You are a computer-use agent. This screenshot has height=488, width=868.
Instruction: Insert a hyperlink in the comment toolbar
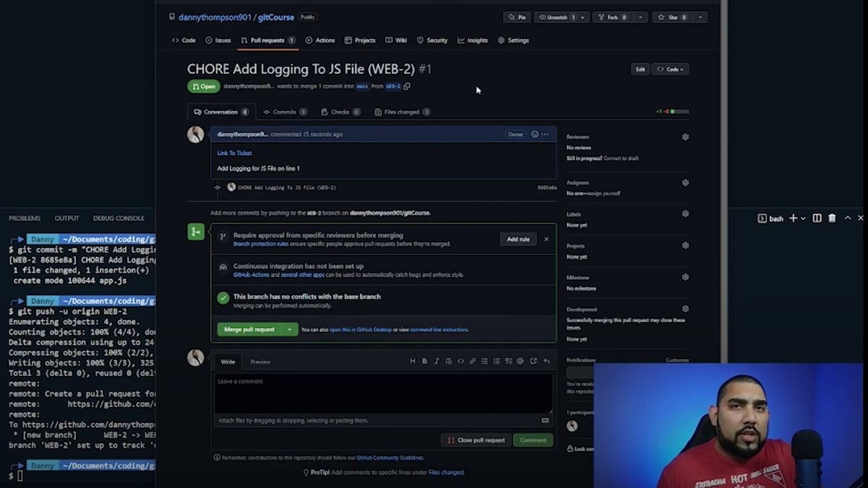(x=472, y=361)
